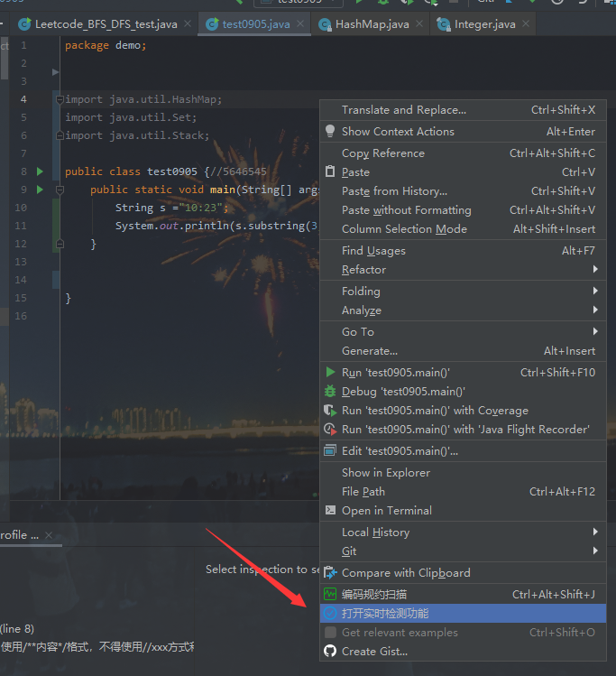Viewport: 616px width, 676px height.
Task: Switch to HashMap.java tab
Action: (372, 24)
